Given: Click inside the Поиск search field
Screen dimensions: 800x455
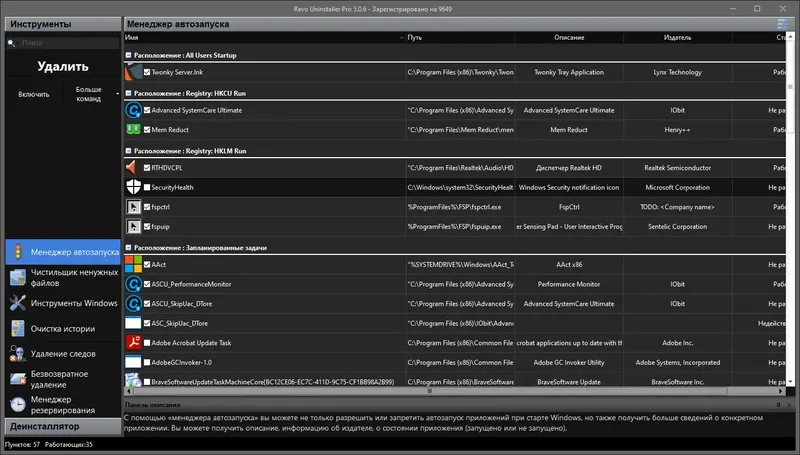Looking at the screenshot, I should (68, 43).
